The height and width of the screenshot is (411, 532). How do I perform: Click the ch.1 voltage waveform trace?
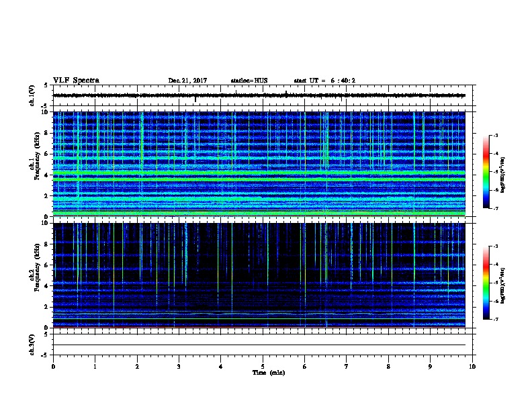coord(259,95)
